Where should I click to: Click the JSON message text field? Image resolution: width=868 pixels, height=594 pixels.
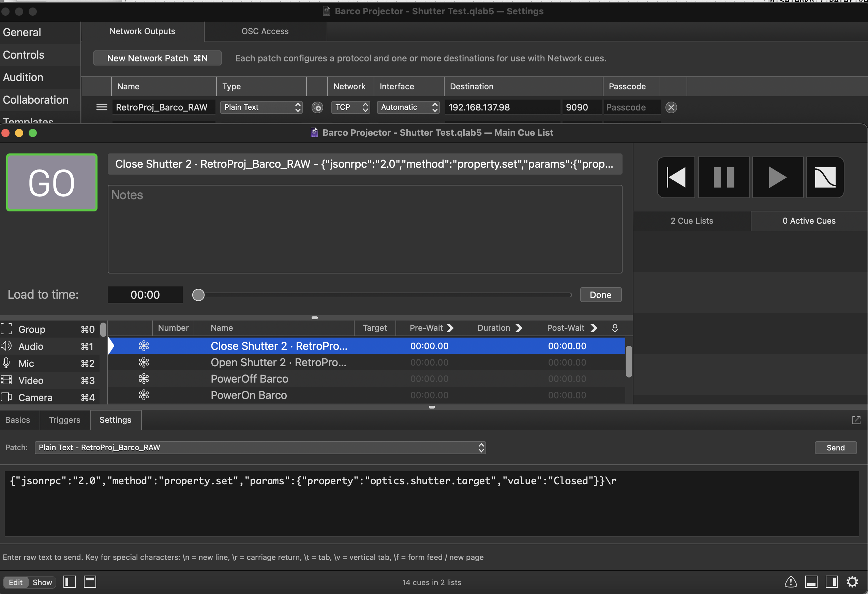click(x=432, y=504)
